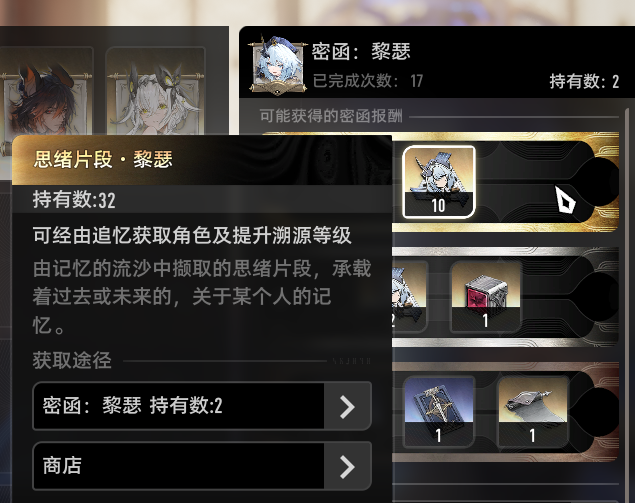Click the 获取途径 section heading
Screen dimensions: 635x503
(x=72, y=360)
